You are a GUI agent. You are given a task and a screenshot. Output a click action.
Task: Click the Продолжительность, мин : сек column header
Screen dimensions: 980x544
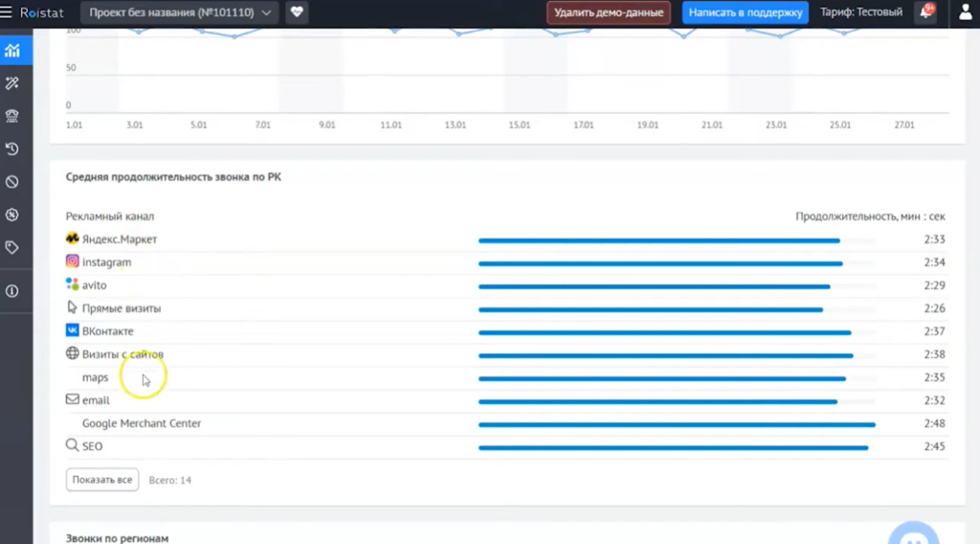point(870,216)
